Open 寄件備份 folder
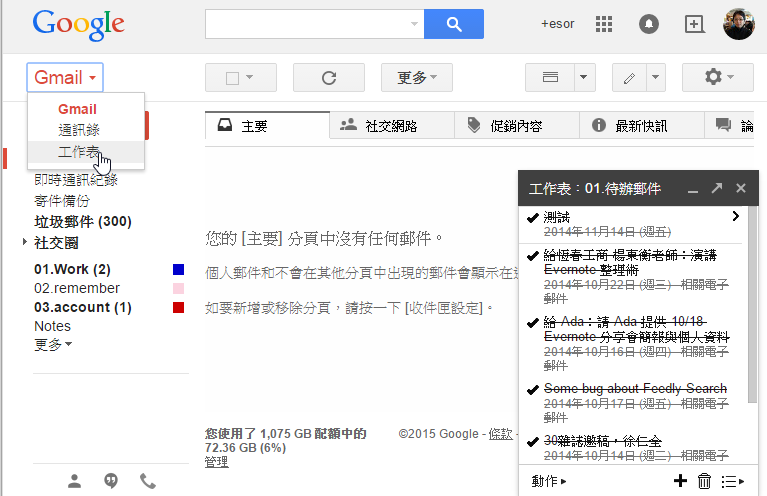Viewport: 767px width, 496px height. click(62, 201)
